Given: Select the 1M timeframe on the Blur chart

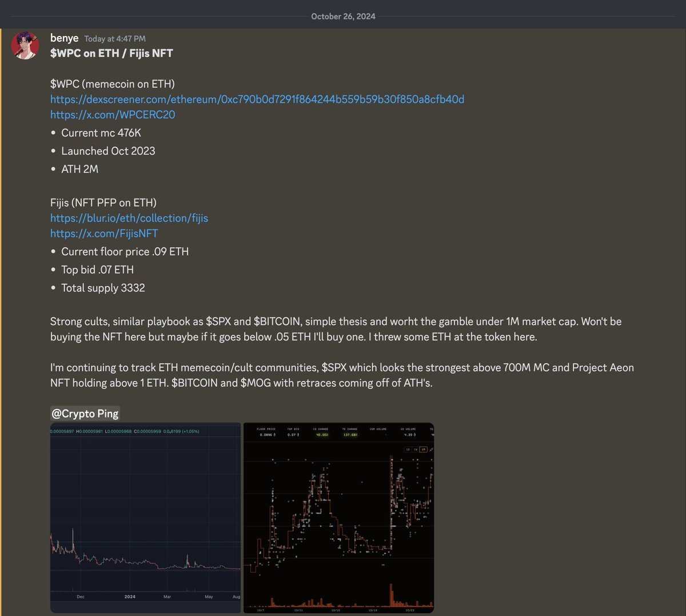Looking at the screenshot, I should (423, 450).
